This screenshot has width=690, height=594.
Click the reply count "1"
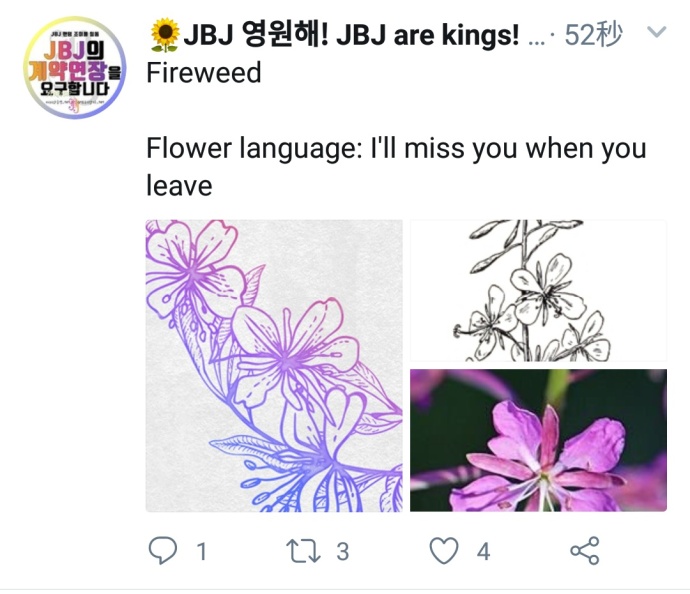(202, 552)
